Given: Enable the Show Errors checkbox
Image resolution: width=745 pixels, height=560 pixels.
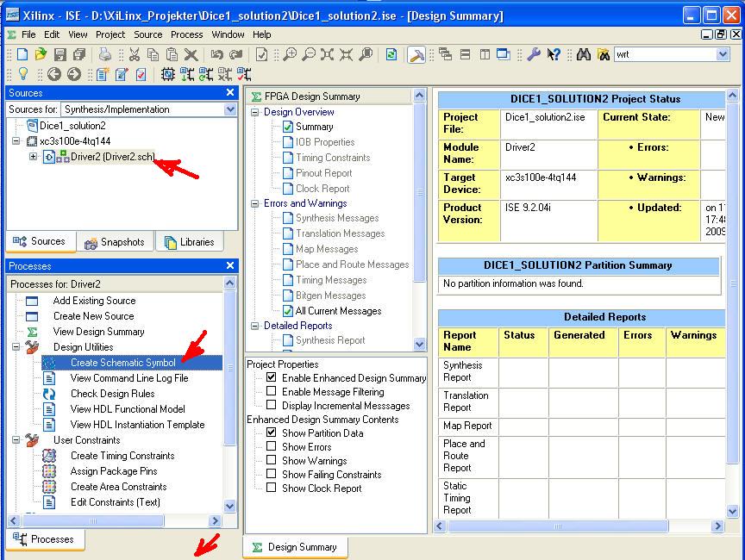Looking at the screenshot, I should 272,446.
